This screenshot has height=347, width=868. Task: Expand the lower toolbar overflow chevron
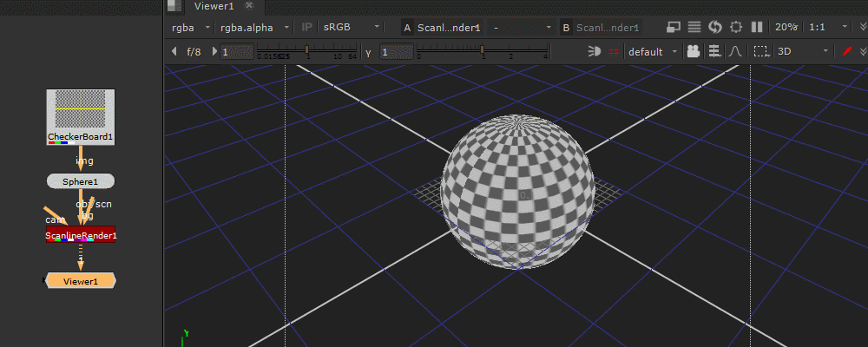[x=863, y=51]
